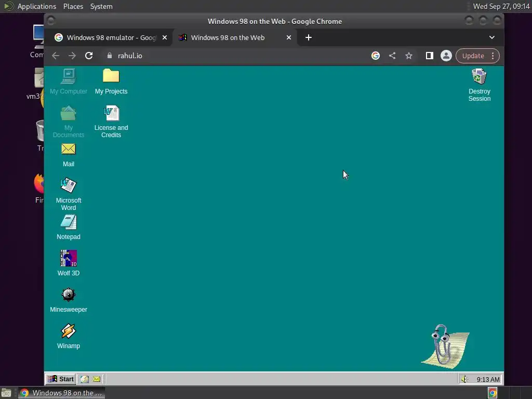
Task: Close the Windows 98 emulator tab
Action: click(x=165, y=37)
